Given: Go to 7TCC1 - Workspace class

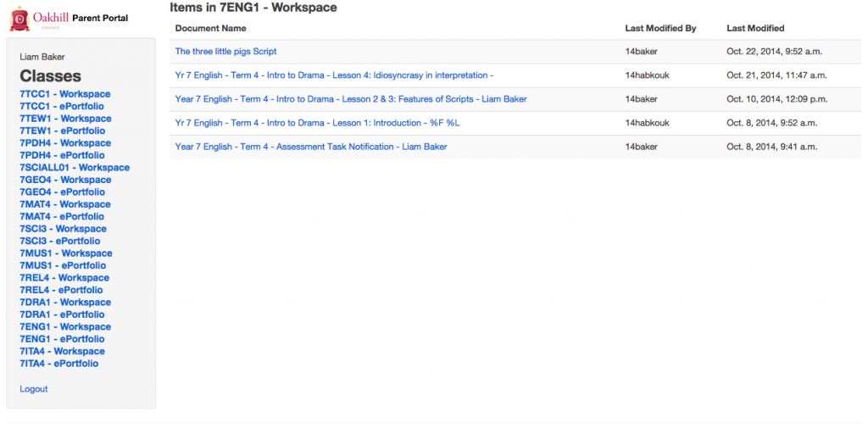Looking at the screenshot, I should click(65, 94).
